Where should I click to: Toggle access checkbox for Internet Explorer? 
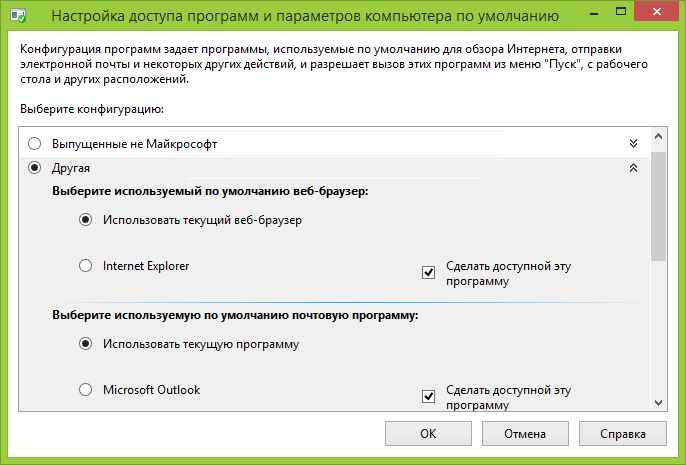pyautogui.click(x=429, y=273)
